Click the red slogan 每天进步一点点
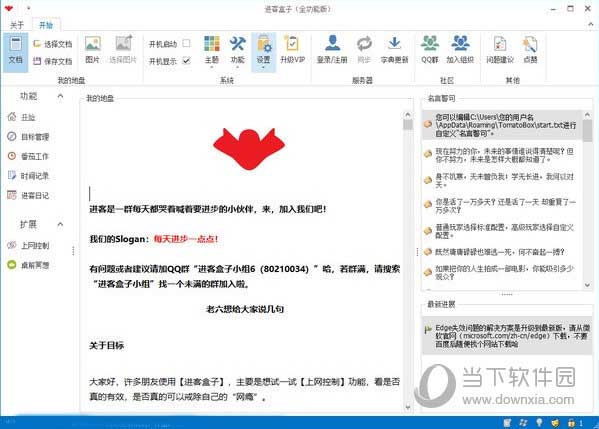 (x=186, y=239)
